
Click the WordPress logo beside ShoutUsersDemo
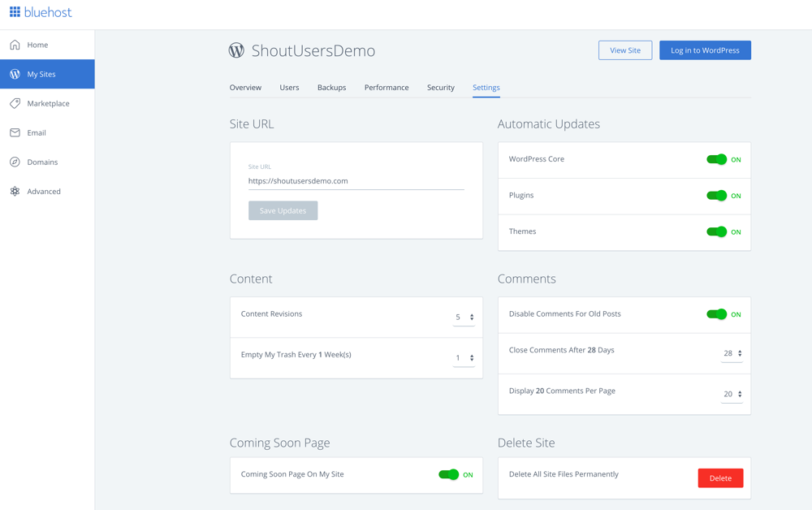click(x=236, y=50)
